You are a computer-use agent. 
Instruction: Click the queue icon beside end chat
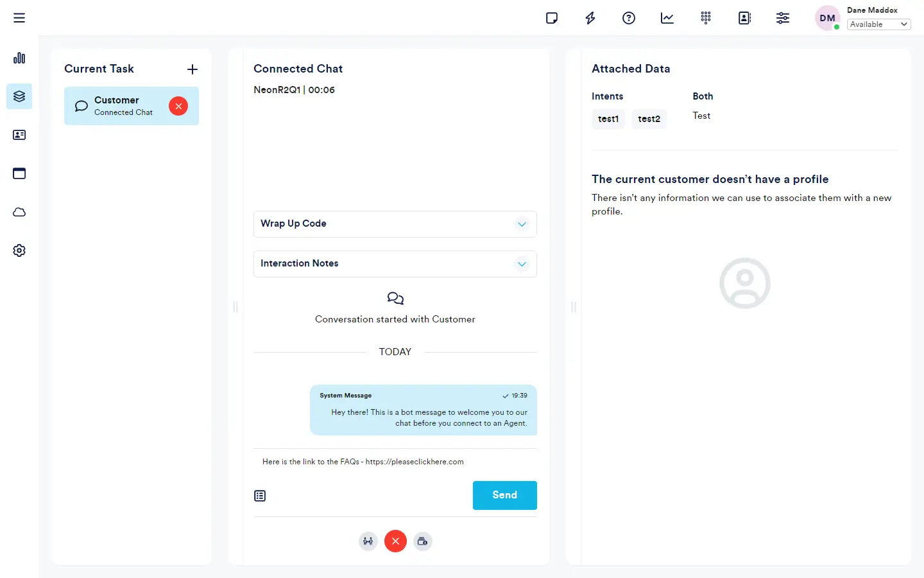[423, 541]
